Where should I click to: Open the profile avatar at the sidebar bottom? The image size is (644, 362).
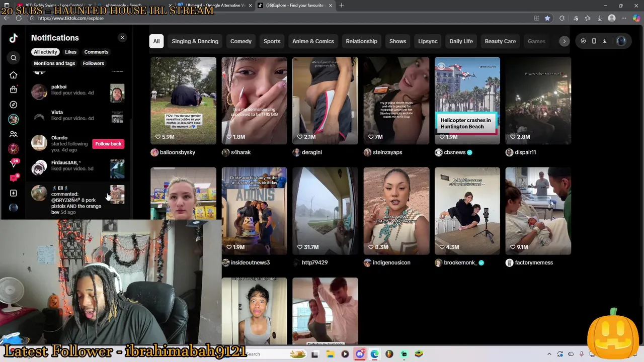14,208
